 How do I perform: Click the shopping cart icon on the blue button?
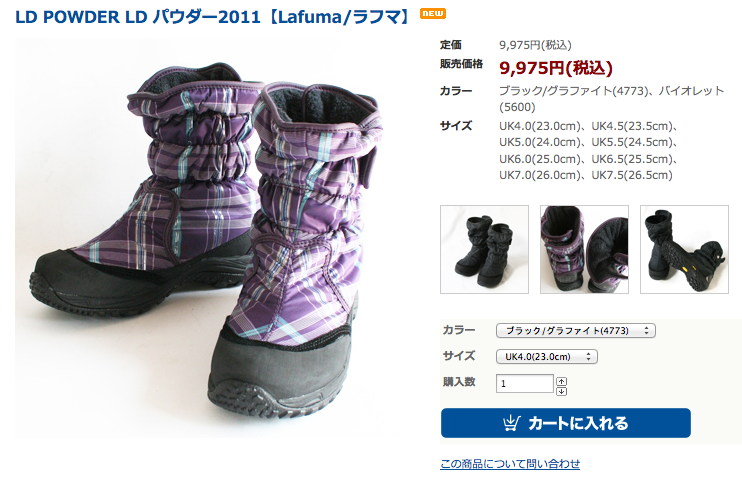click(x=511, y=423)
